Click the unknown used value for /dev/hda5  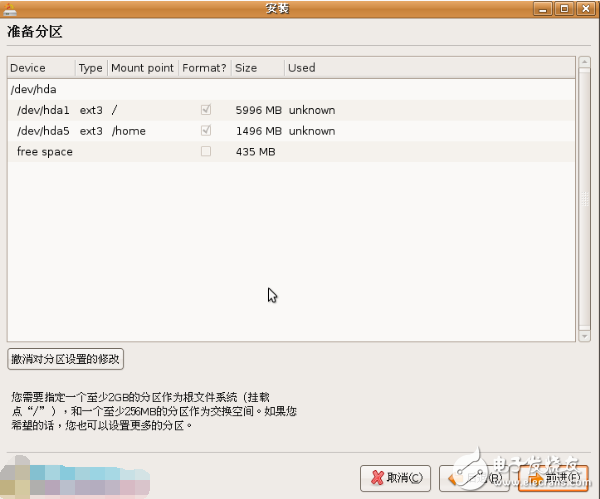pyautogui.click(x=312, y=131)
